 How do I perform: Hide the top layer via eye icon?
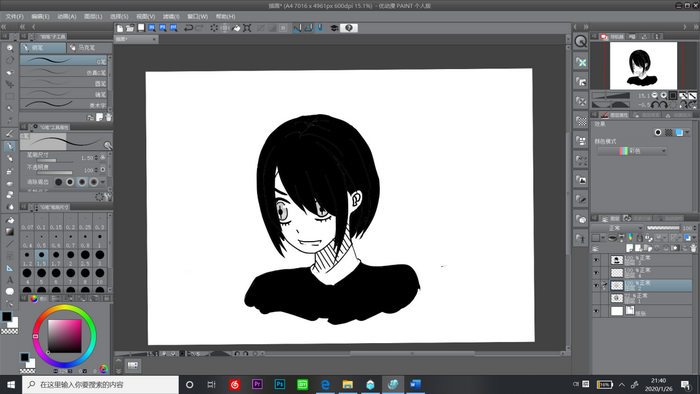point(596,260)
